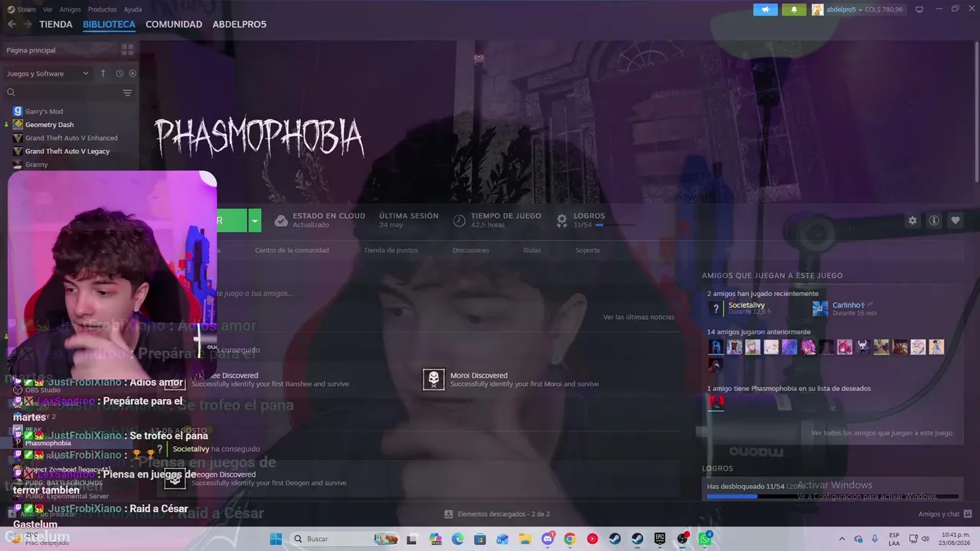Open the Societallvy friend avatar

pos(716,308)
